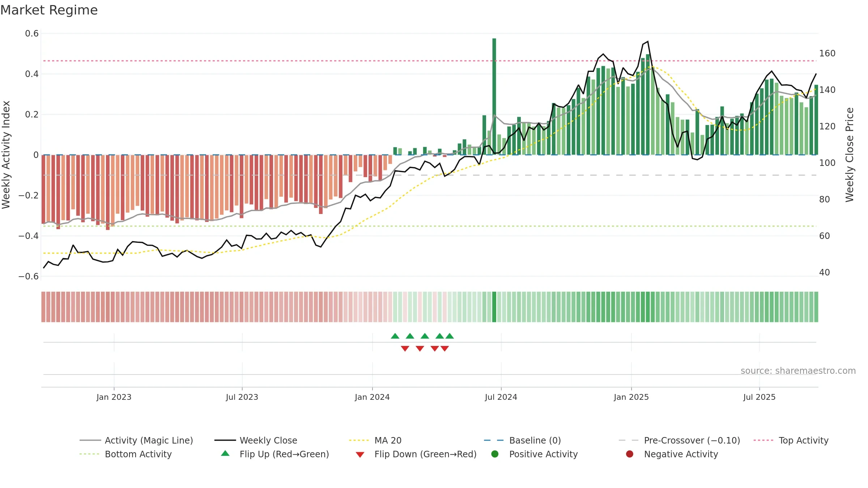
Task: Click the green Flip Up triangle legend icon
Action: point(225,453)
